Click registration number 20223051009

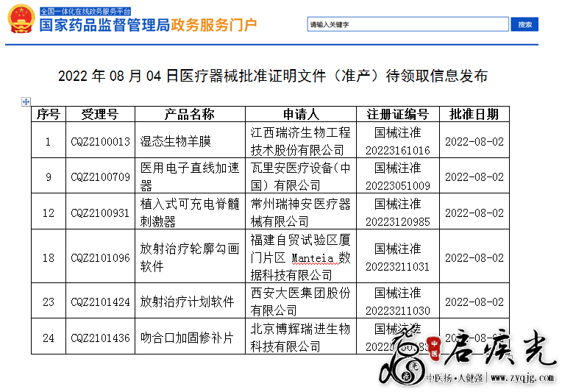pos(397,185)
